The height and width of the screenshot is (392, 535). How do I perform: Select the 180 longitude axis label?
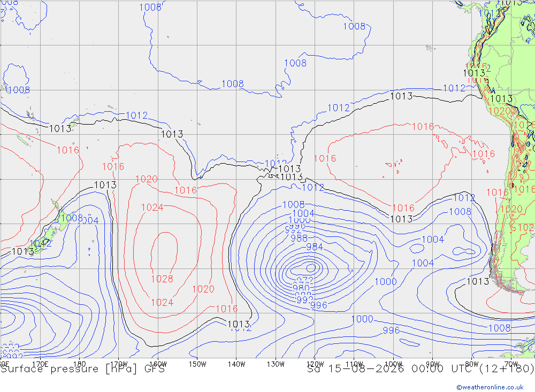click(80, 364)
